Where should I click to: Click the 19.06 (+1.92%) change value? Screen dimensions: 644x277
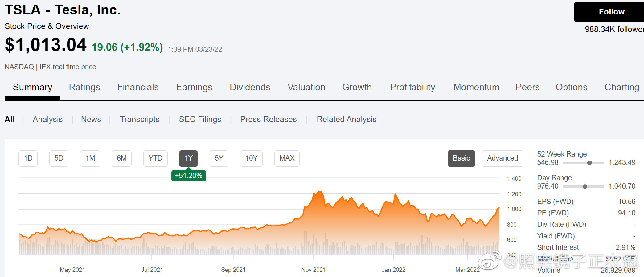click(x=127, y=47)
